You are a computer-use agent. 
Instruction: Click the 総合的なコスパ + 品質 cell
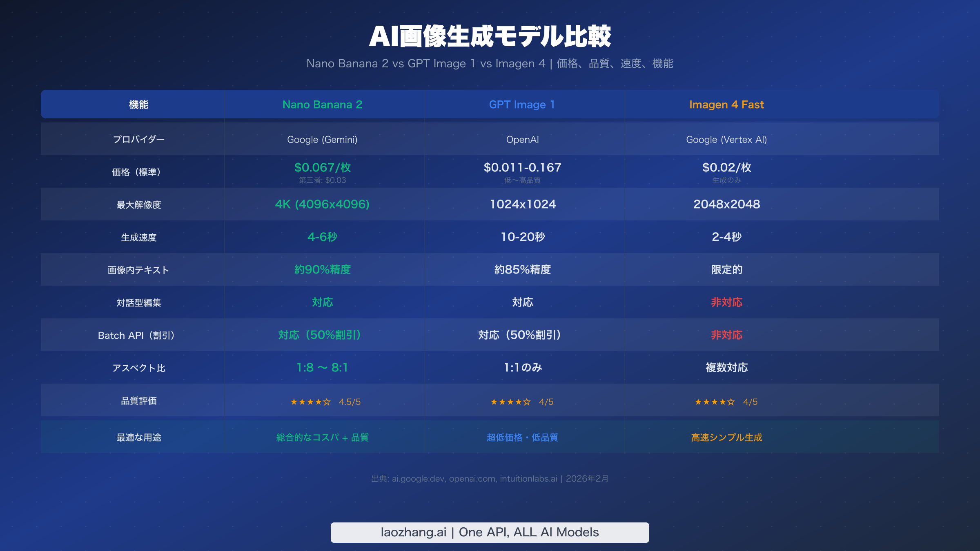[x=323, y=437]
